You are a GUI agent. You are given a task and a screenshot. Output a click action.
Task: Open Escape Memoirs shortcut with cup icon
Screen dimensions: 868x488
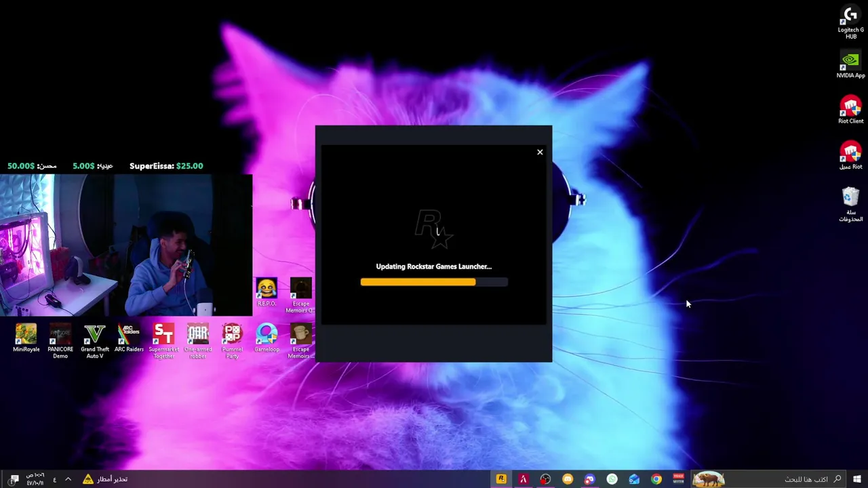click(300, 341)
